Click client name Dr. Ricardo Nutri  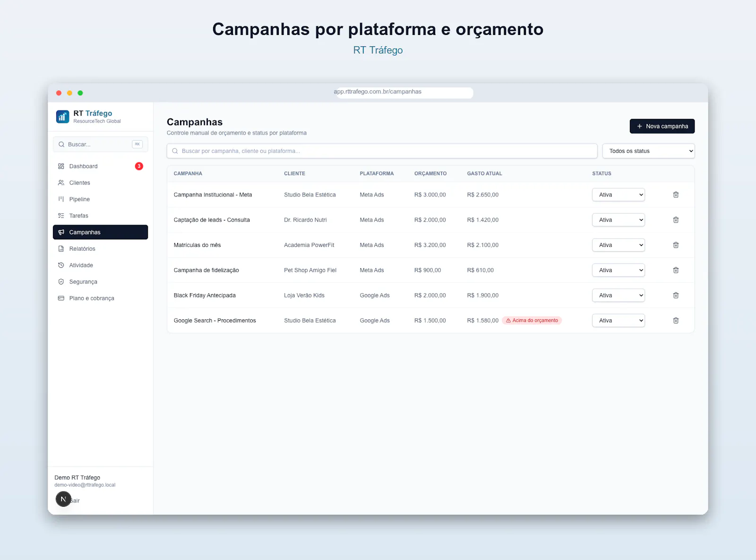point(305,220)
